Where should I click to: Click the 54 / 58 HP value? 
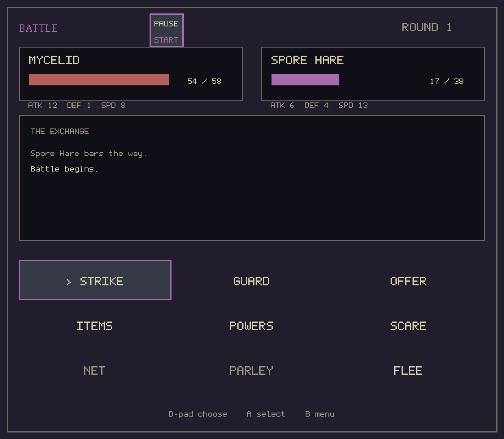(204, 81)
